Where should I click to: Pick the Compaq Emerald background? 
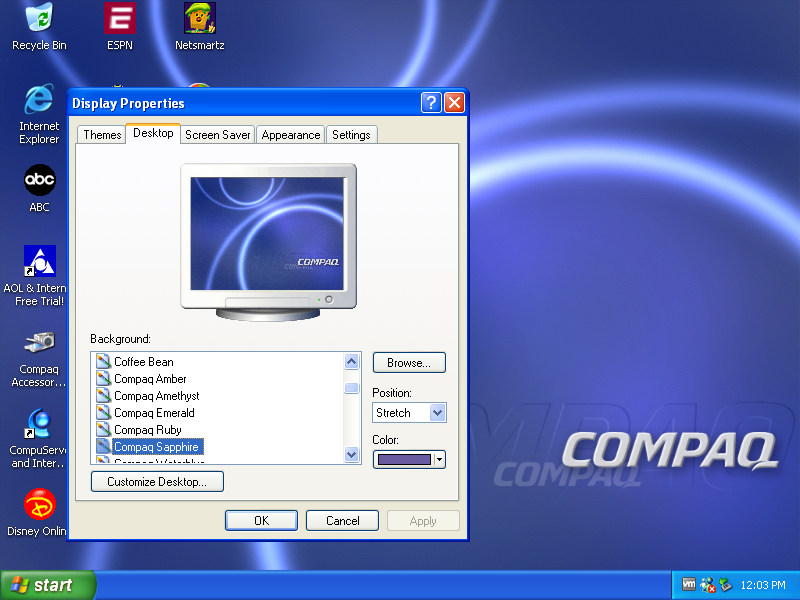pos(154,412)
